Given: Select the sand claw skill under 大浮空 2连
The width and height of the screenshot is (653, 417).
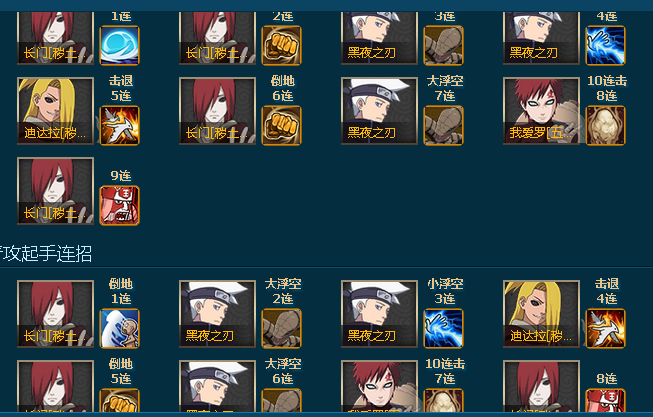Looking at the screenshot, I should click(282, 328).
